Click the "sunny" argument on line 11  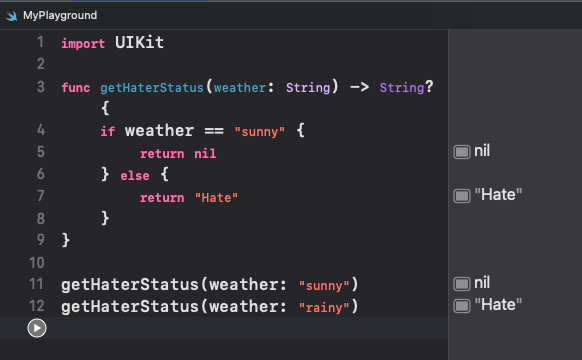click(324, 285)
